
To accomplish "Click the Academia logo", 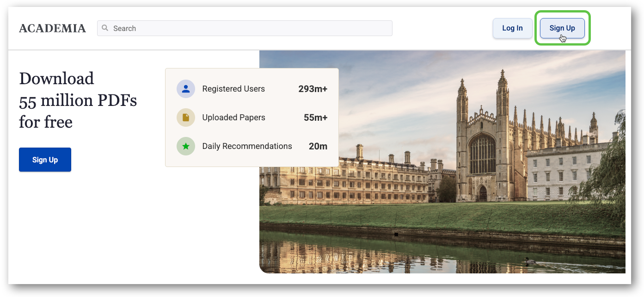I will point(52,28).
